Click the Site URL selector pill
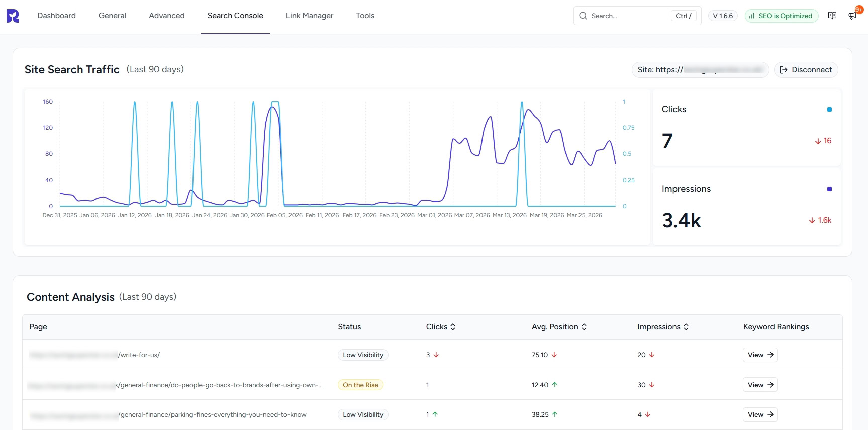Image resolution: width=868 pixels, height=430 pixels. coord(700,70)
